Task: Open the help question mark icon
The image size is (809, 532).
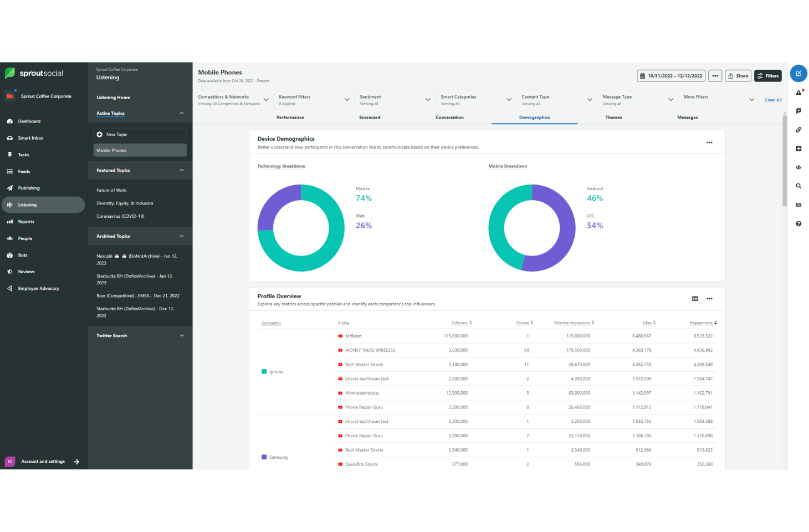Action: pyautogui.click(x=798, y=224)
